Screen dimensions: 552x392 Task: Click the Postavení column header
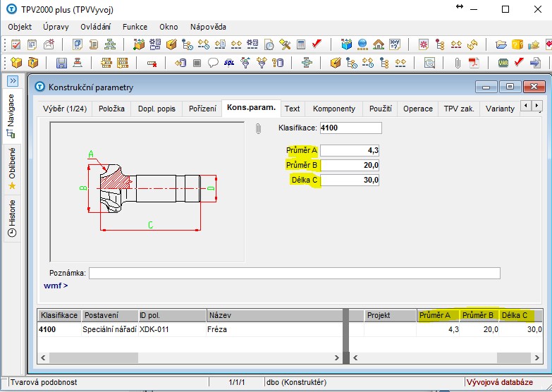click(x=110, y=315)
